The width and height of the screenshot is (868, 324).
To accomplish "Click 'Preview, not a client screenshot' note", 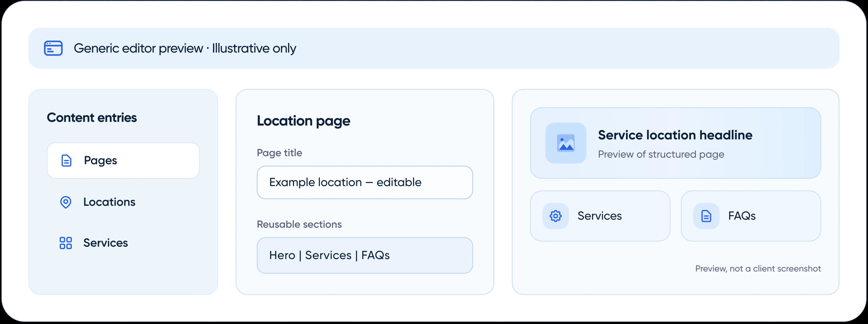I will tap(758, 268).
